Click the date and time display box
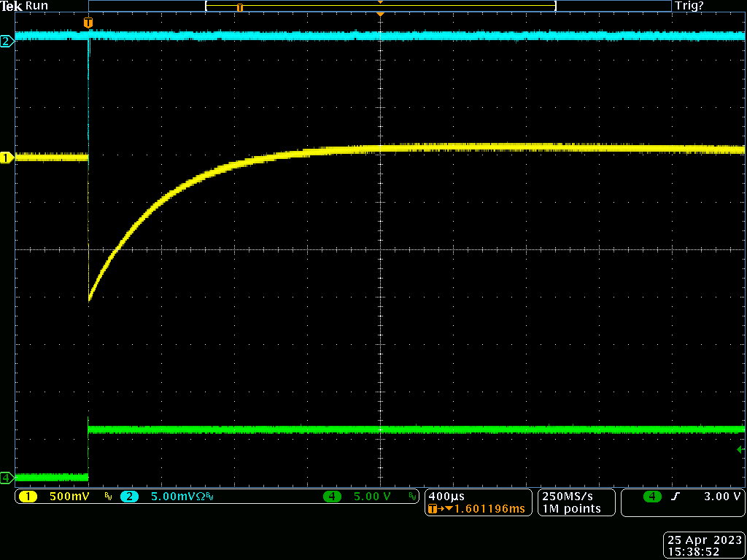Screen dimensions: 747x560 click(703, 546)
